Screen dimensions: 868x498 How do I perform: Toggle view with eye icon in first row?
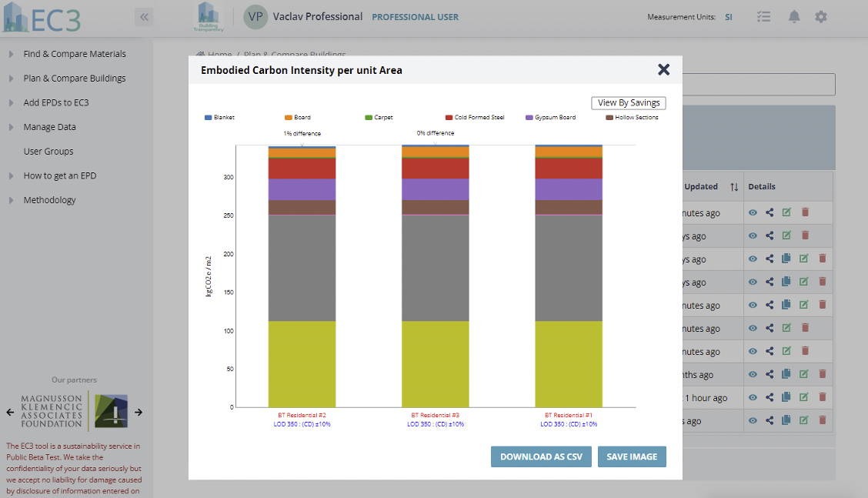click(x=753, y=213)
